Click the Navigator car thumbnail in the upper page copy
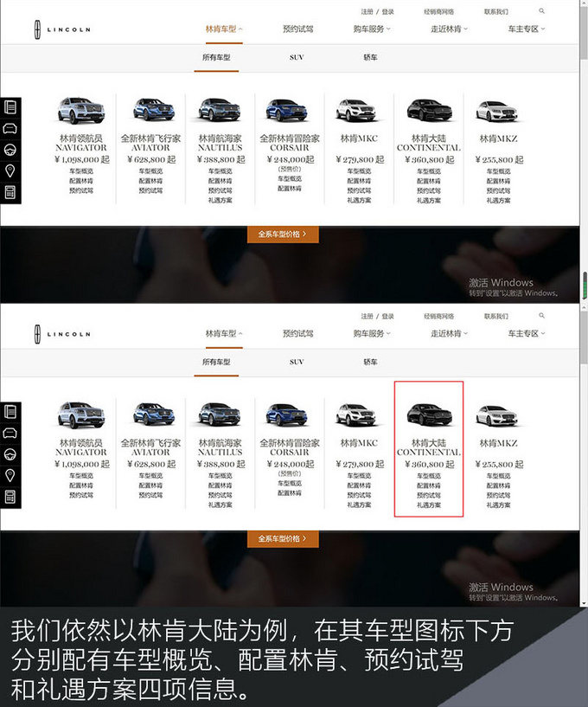Viewport: 588px width, 707px height. tap(81, 111)
